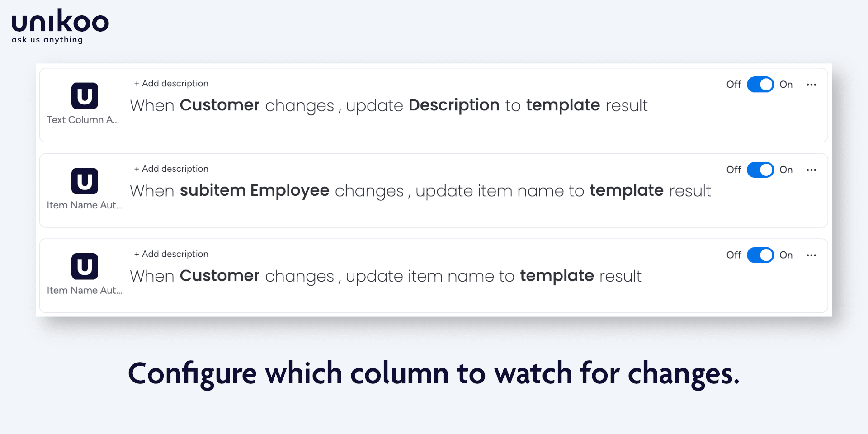868x434 pixels.
Task: Open the three-dot menu for Description automation
Action: click(811, 85)
